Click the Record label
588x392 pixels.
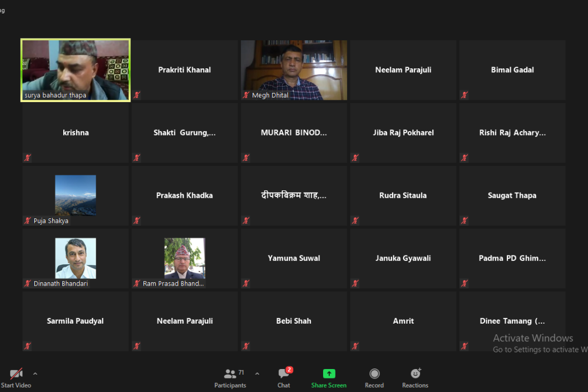374,385
